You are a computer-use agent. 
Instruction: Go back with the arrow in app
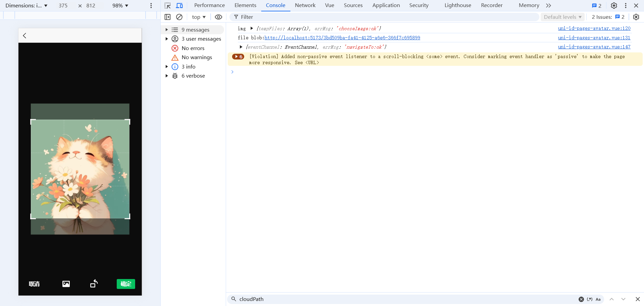tap(24, 36)
